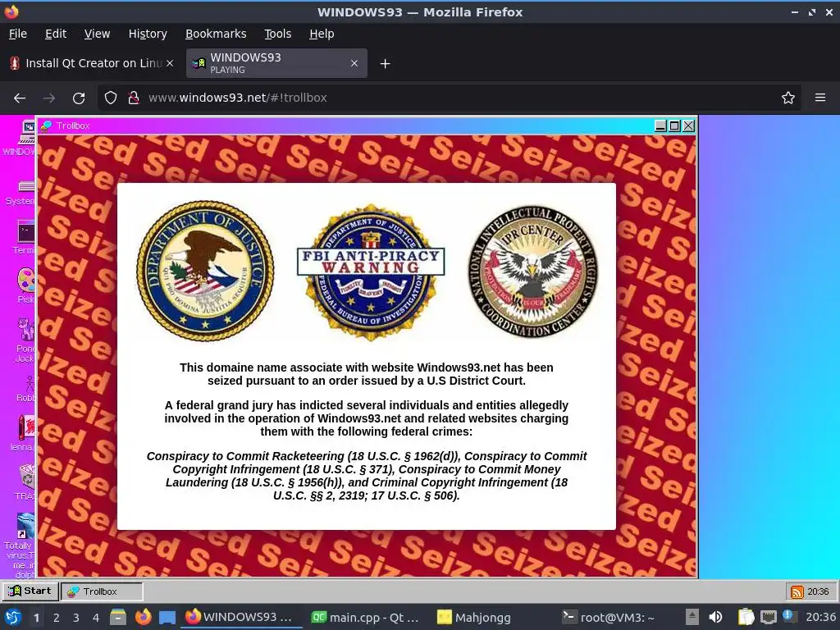Select the WINDOWS93 playing tab
The height and width of the screenshot is (630, 840).
tap(276, 63)
